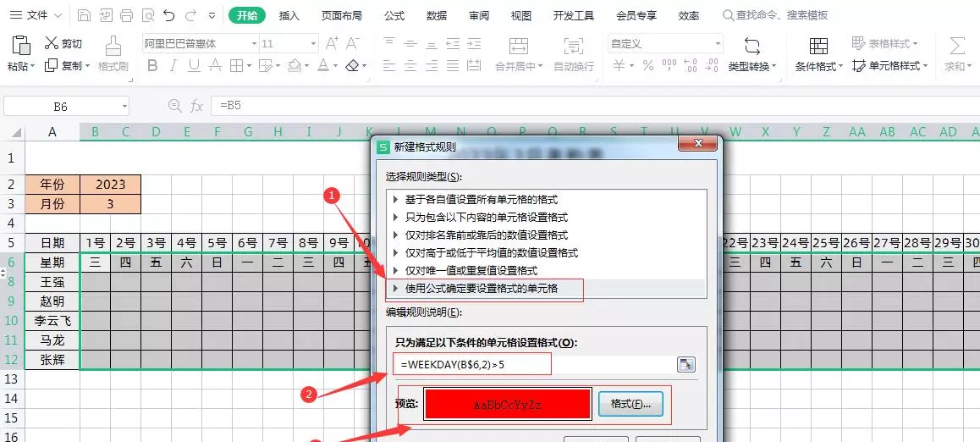Toggle underline formatting

pos(195,66)
